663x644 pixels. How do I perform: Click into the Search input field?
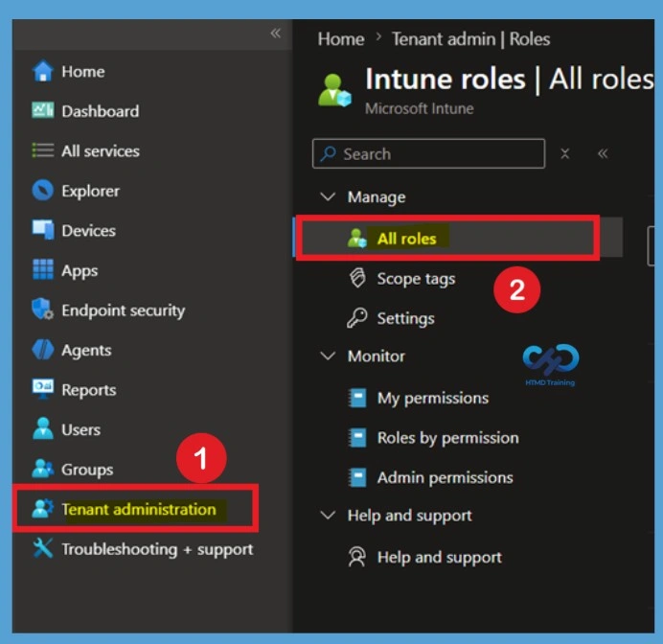tap(429, 153)
